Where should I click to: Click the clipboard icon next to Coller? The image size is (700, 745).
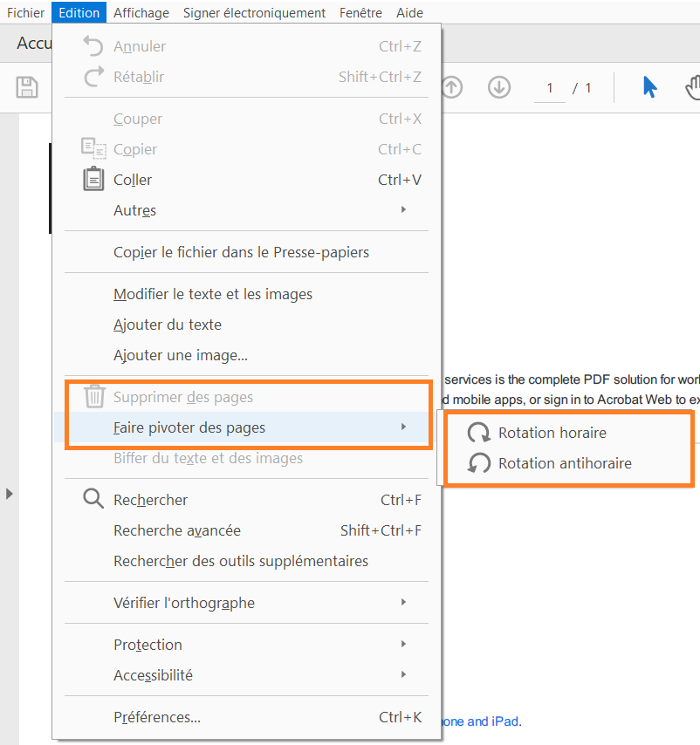[93, 180]
